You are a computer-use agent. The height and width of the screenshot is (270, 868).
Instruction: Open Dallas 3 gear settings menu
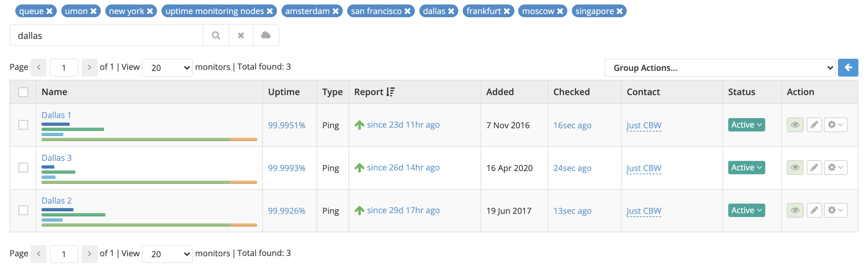tap(835, 168)
